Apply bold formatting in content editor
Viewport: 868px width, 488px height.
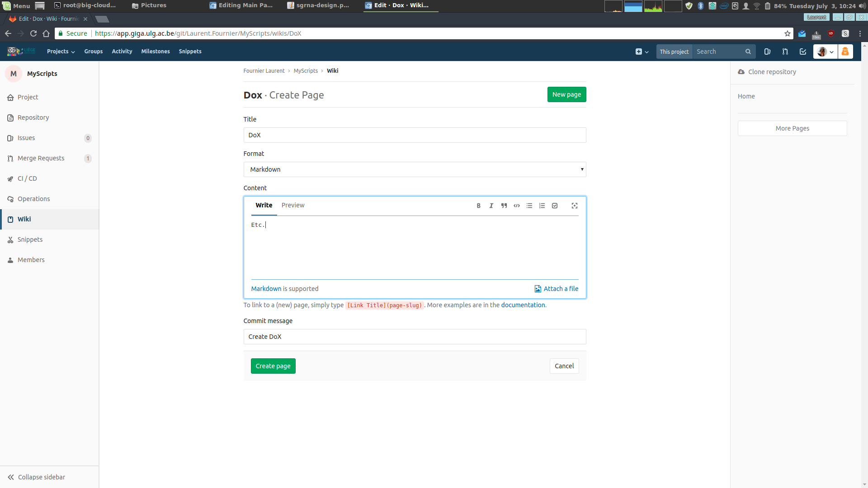point(478,206)
